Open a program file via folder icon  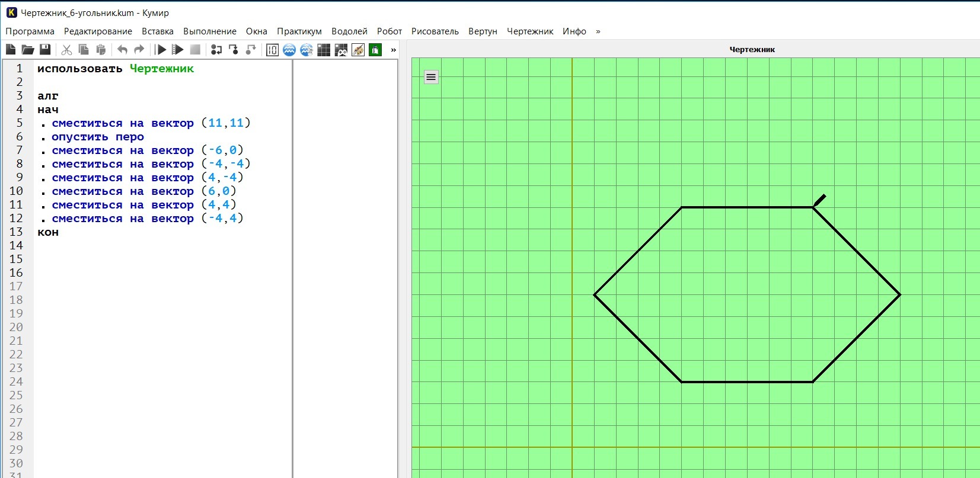pyautogui.click(x=28, y=50)
